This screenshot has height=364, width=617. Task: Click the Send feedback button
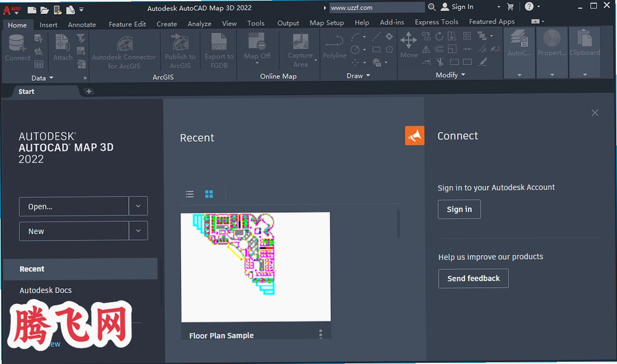tap(473, 279)
